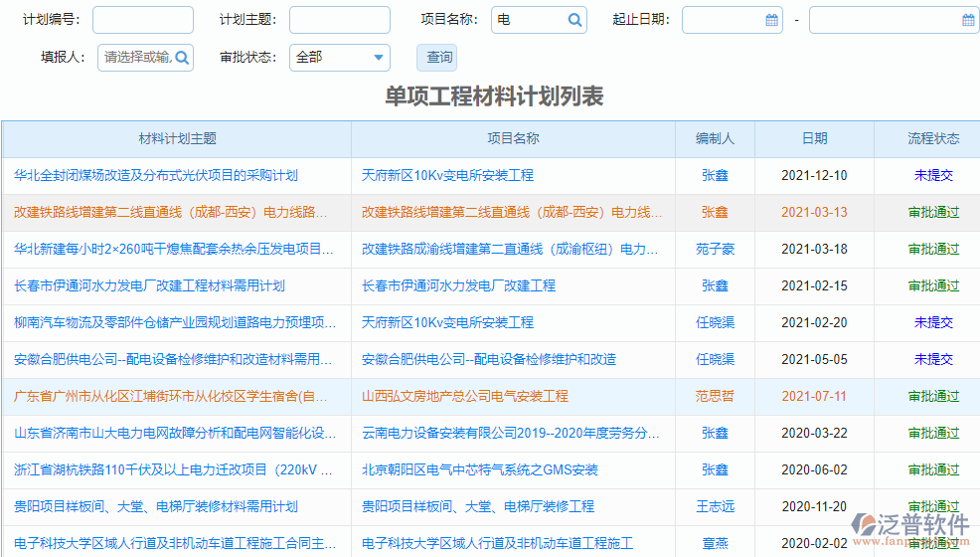The image size is (980, 557).
Task: Click the date 2021-07-11
Action: pyautogui.click(x=814, y=397)
